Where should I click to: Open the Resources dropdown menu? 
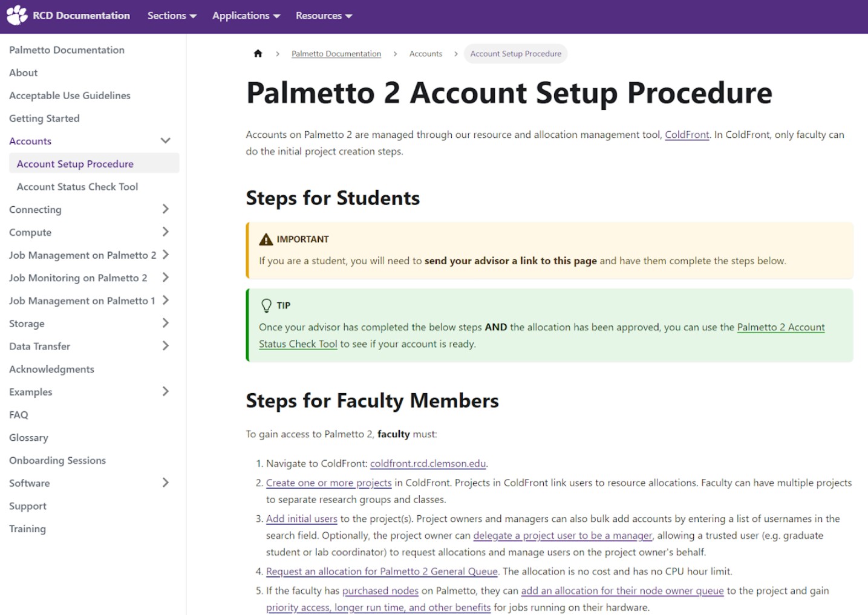click(324, 16)
